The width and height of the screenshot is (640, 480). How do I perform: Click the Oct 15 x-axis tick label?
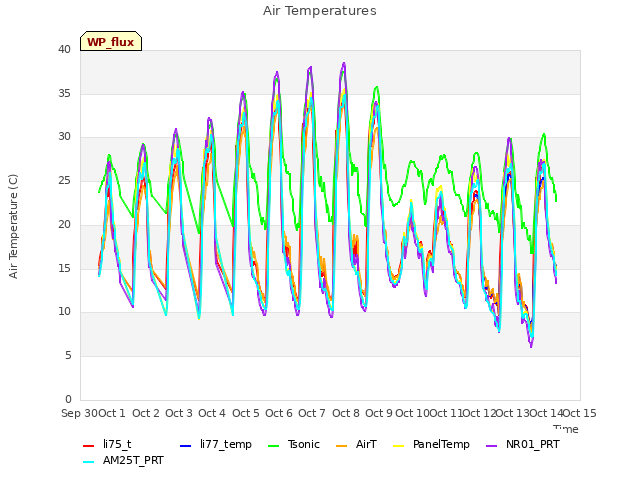(x=580, y=413)
